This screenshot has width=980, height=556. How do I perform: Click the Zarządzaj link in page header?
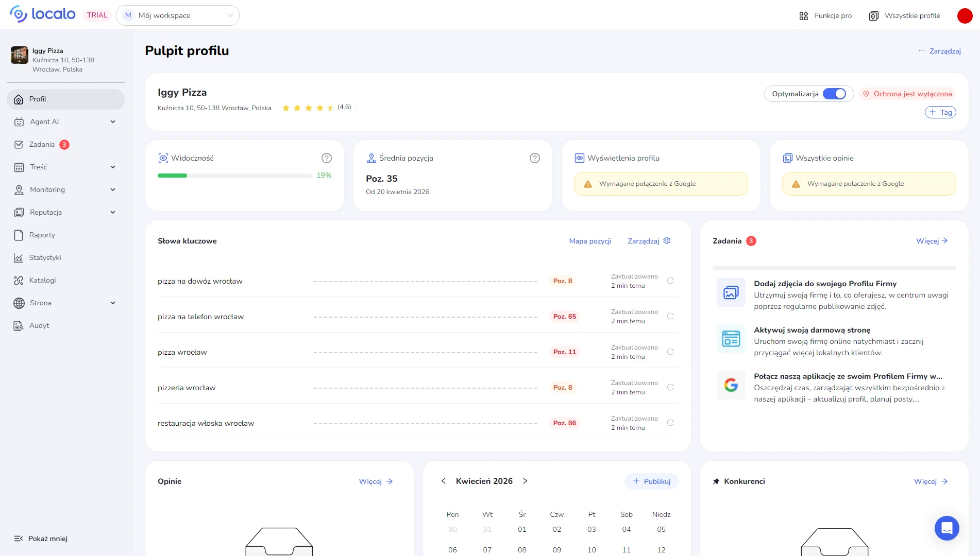pyautogui.click(x=945, y=51)
